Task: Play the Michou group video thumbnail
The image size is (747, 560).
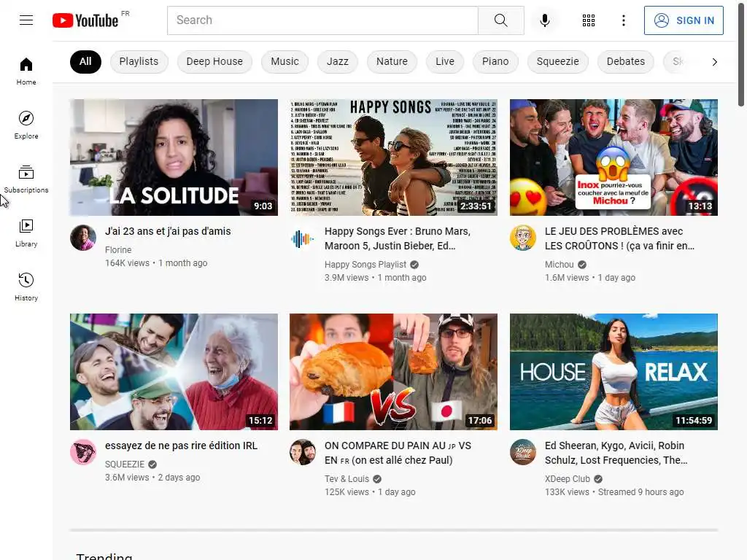Action: click(614, 157)
